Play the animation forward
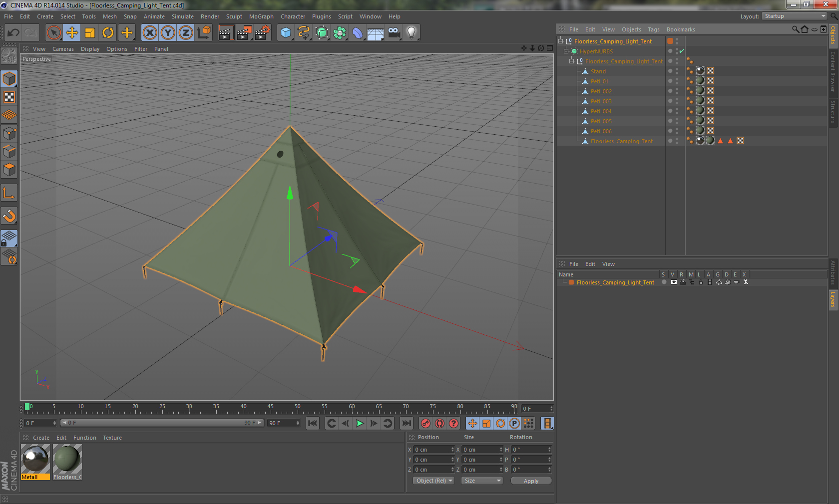839x504 pixels. (360, 424)
